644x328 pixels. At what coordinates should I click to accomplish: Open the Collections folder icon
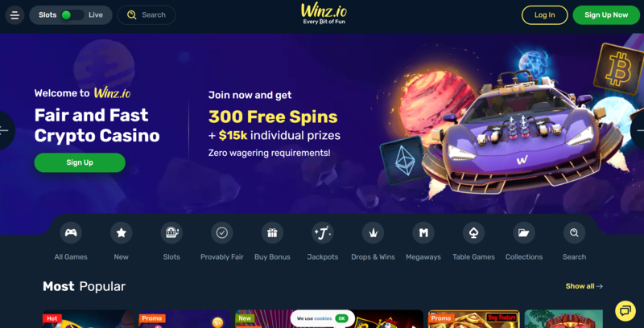pos(524,233)
